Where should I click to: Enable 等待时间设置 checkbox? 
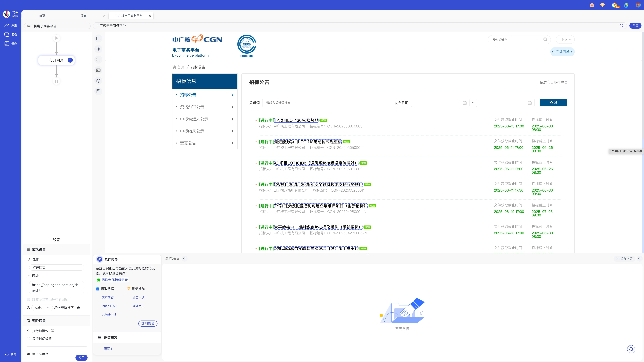[29, 339]
